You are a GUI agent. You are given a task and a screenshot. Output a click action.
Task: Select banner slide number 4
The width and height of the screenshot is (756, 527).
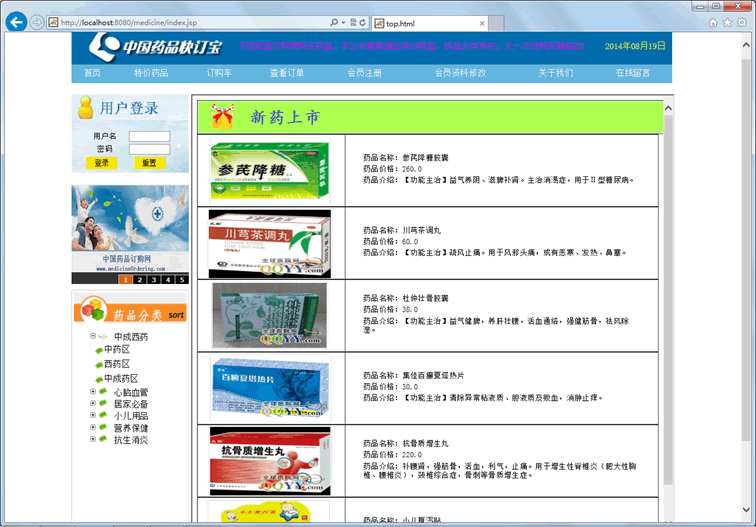coord(168,280)
